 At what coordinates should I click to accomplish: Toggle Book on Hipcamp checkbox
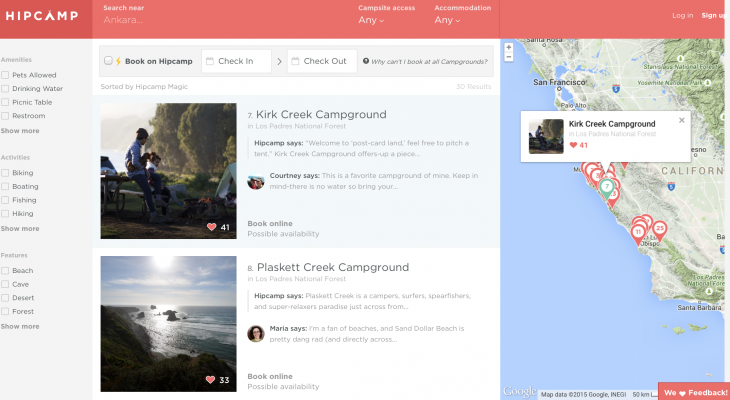pos(108,61)
